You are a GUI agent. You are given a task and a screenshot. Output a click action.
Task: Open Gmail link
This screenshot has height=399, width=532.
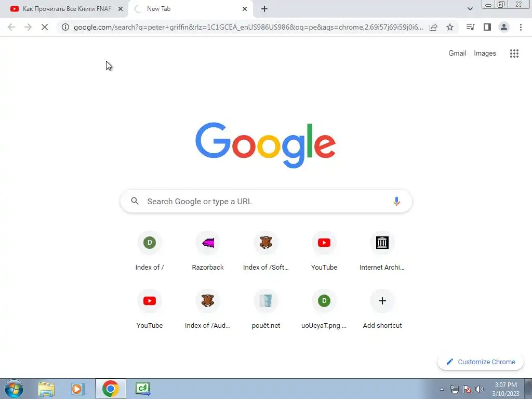457,54
